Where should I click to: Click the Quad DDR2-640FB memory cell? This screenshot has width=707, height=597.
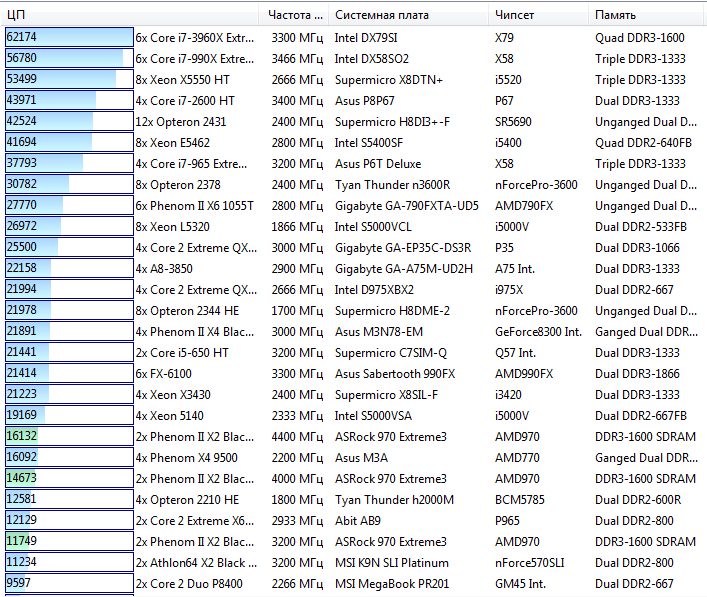643,143
